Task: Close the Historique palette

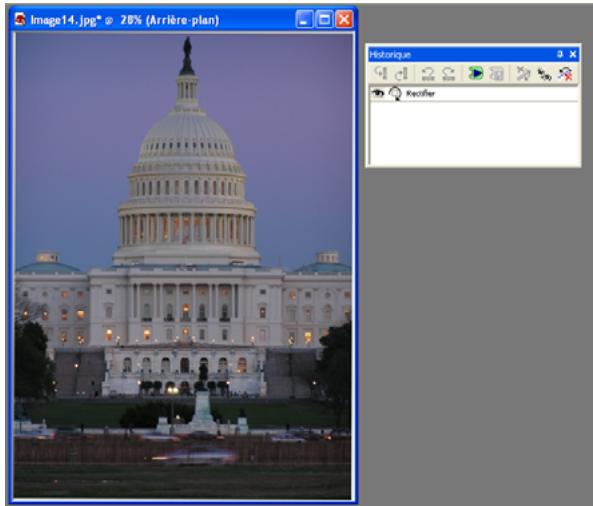Action: (x=573, y=54)
